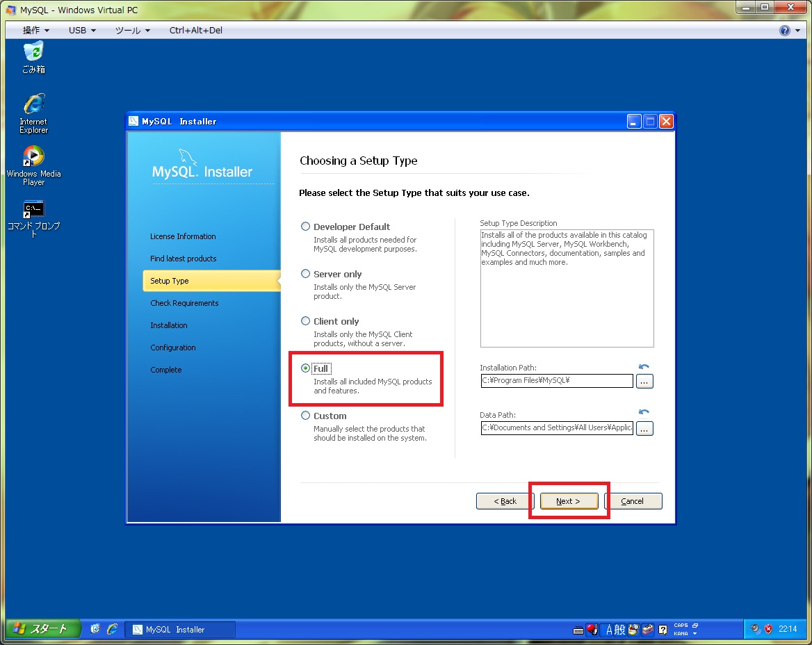Image resolution: width=812 pixels, height=645 pixels.
Task: Click the Next button
Action: click(x=569, y=501)
